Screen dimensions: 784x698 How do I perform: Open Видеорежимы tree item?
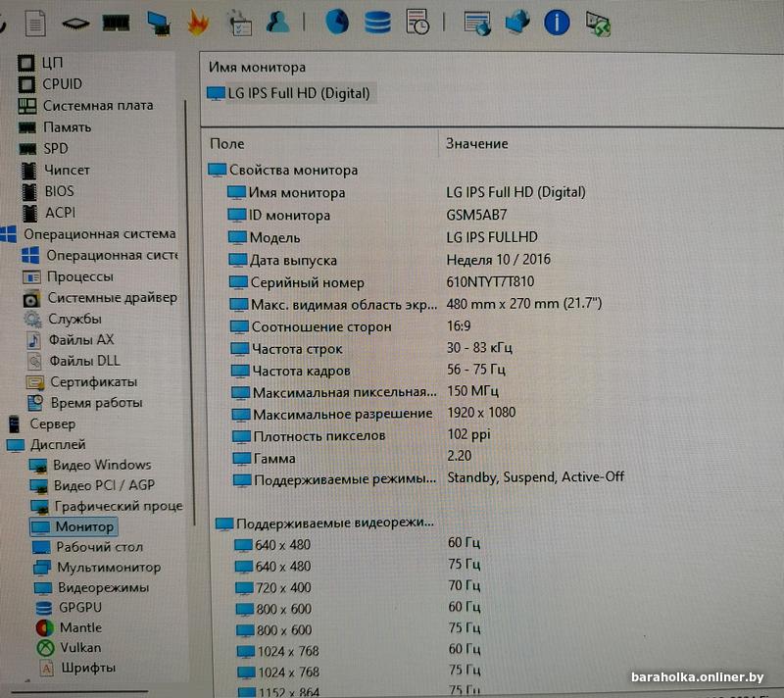[91, 587]
